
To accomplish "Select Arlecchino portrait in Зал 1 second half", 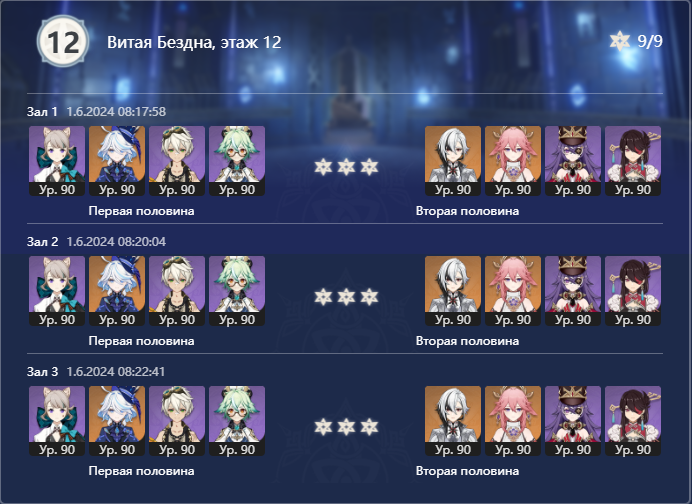I will pyautogui.click(x=453, y=161).
